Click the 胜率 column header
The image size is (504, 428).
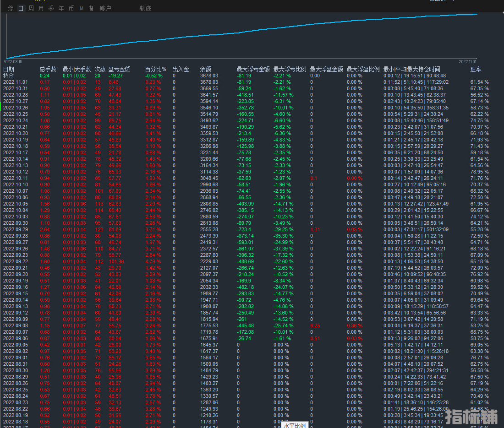point(476,69)
